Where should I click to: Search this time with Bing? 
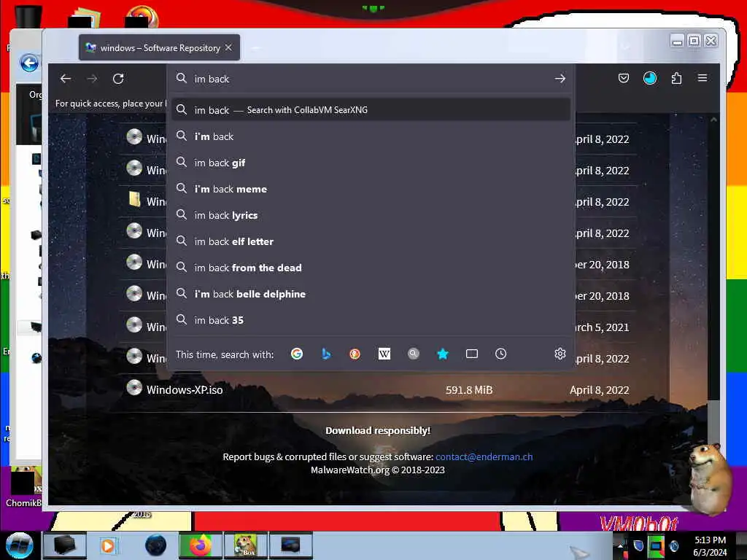pyautogui.click(x=326, y=354)
